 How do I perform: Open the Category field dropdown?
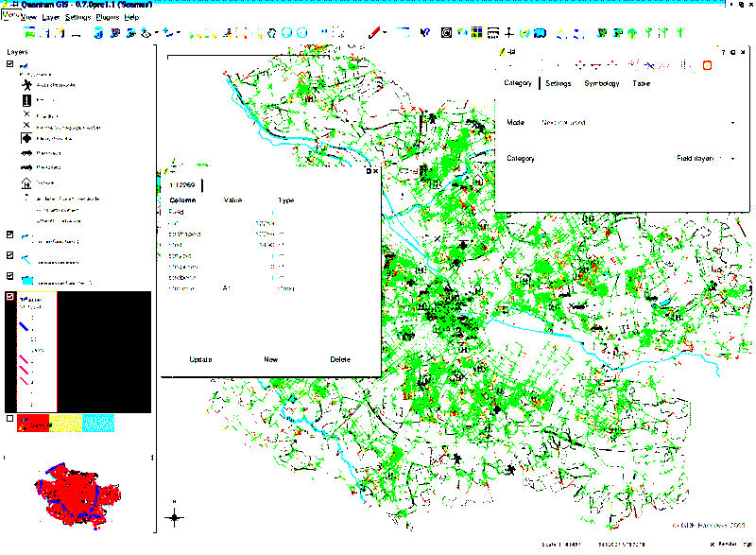click(733, 159)
